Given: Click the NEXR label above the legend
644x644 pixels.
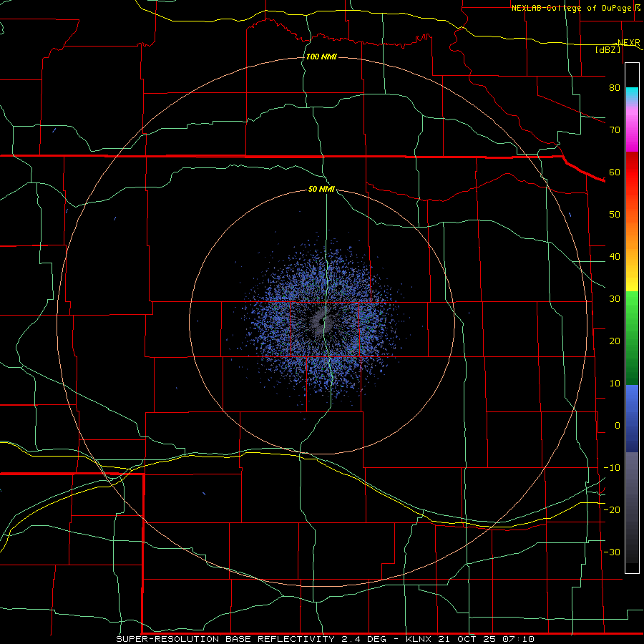Looking at the screenshot, I should [x=628, y=42].
